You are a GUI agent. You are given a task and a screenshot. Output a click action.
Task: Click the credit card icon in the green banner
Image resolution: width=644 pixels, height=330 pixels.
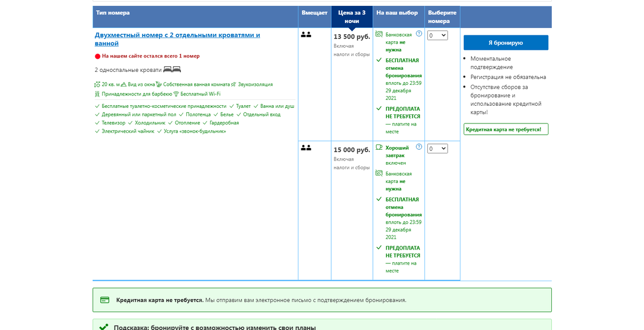105,300
